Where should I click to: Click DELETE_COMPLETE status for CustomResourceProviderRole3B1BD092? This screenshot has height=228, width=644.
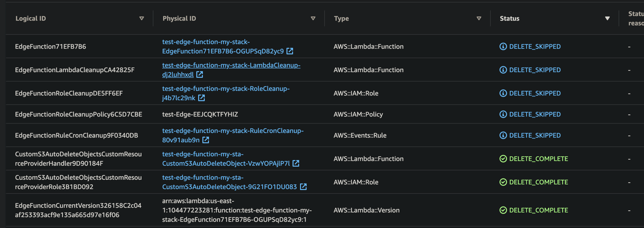coord(539,182)
